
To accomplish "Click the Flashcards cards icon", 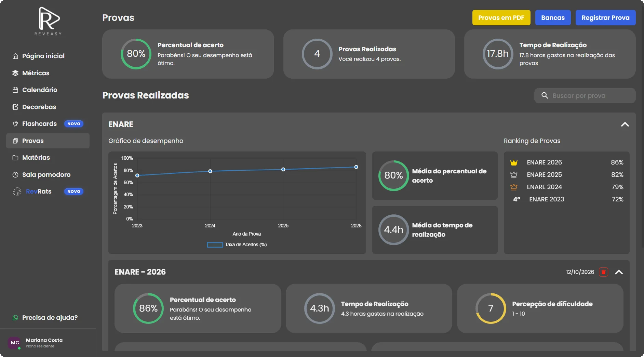I will [15, 124].
